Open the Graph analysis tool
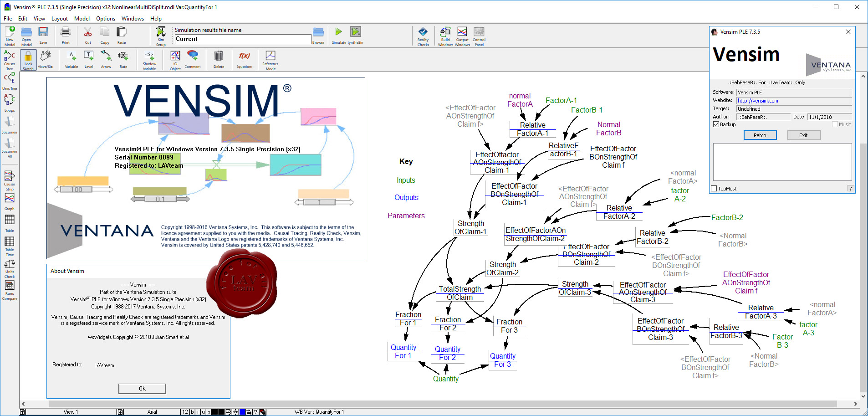Screen dimensions: 868x416 (x=10, y=202)
